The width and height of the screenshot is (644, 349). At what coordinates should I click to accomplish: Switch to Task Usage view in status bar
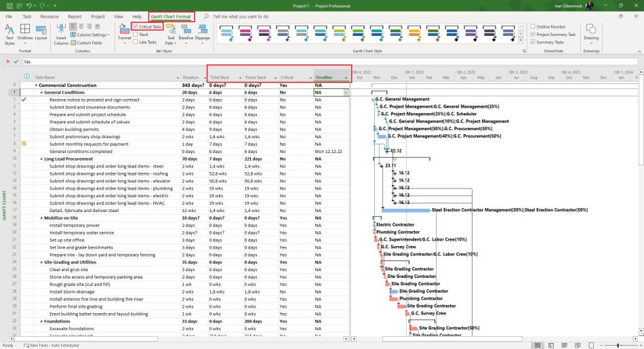pyautogui.click(x=551, y=346)
